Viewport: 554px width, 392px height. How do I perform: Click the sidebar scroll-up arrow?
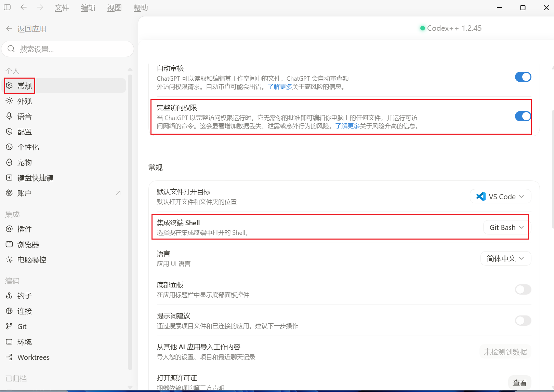click(130, 69)
